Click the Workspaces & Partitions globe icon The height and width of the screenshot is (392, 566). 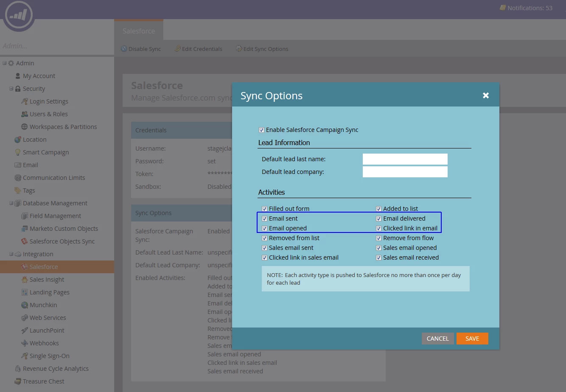click(x=25, y=127)
